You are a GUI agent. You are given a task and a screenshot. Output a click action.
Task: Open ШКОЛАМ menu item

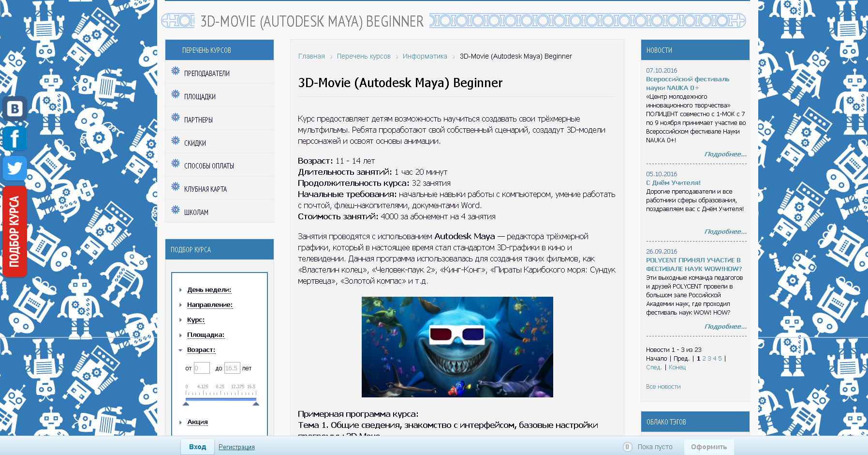pos(196,212)
